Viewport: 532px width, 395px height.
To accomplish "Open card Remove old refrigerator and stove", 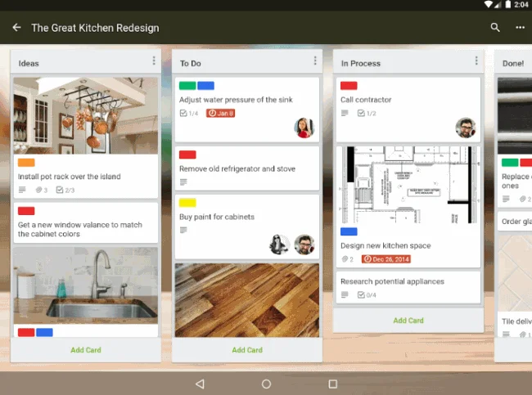I will 247,168.
